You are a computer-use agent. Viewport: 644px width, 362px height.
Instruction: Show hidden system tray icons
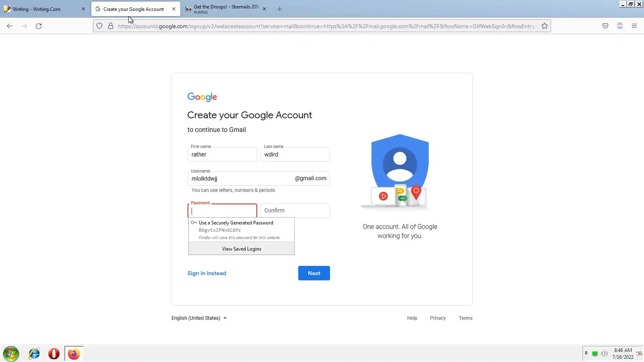586,353
